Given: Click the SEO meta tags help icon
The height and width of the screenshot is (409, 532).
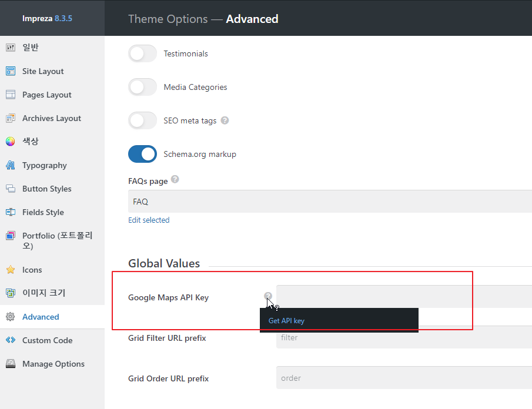Looking at the screenshot, I should coord(225,120).
